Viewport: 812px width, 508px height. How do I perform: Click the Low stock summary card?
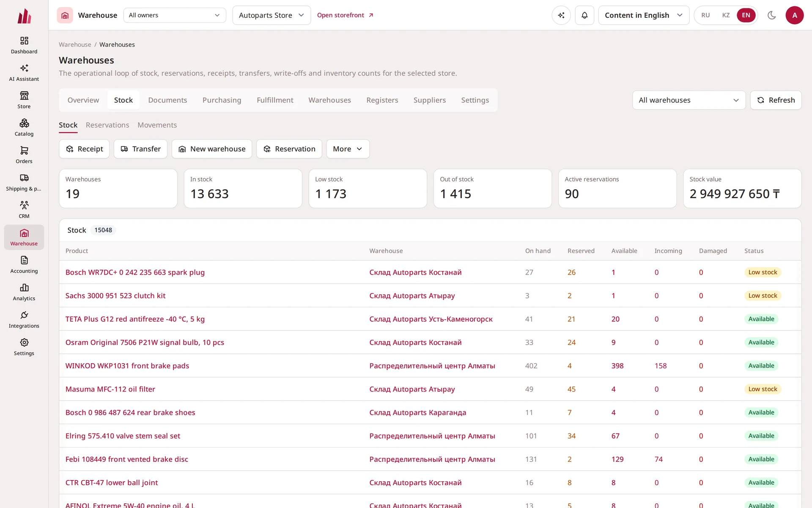click(x=368, y=188)
